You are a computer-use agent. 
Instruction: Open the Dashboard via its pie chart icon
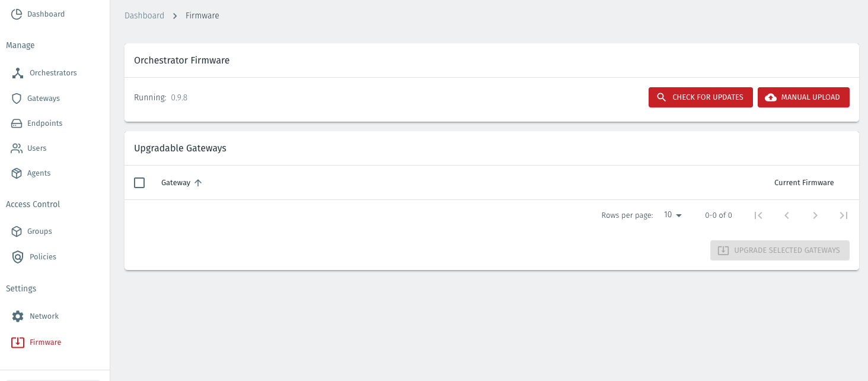(x=17, y=13)
